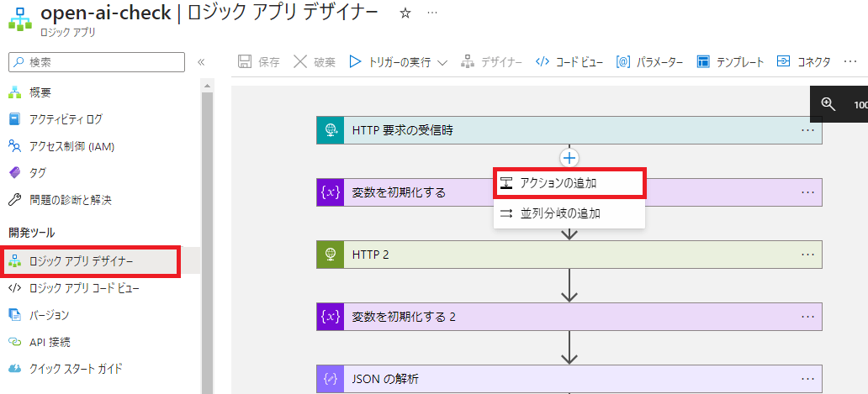Viewport: 868px width, 394px height.
Task: Click the sidebar vertical scrollbar thumb
Action: tap(207, 243)
